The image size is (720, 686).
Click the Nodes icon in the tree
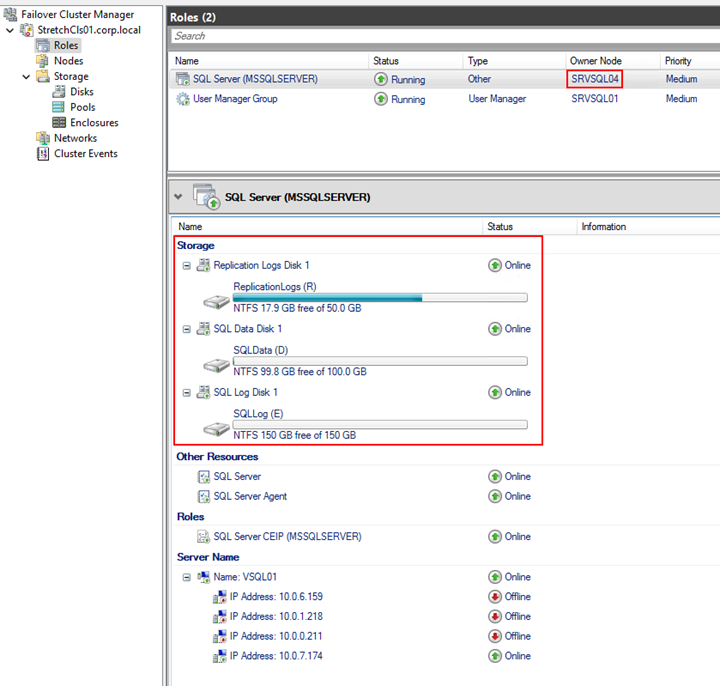[42, 61]
